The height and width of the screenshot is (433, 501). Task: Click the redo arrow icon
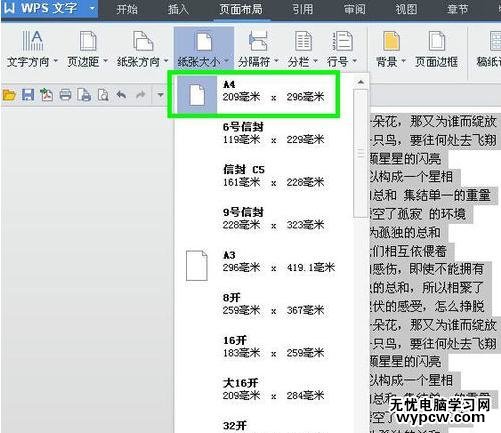141,95
